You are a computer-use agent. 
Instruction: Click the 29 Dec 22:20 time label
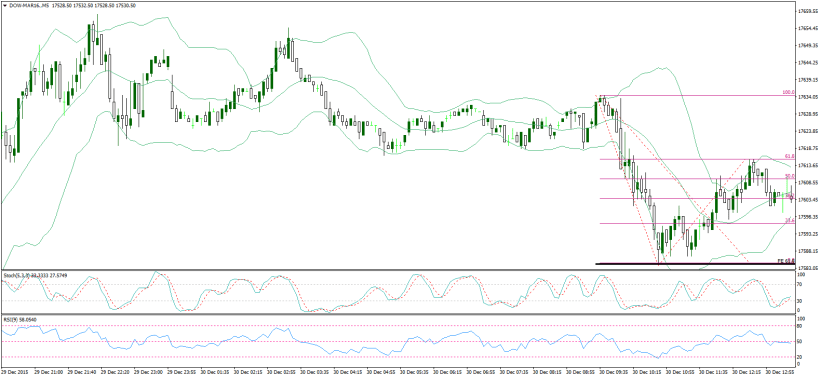pos(116,373)
